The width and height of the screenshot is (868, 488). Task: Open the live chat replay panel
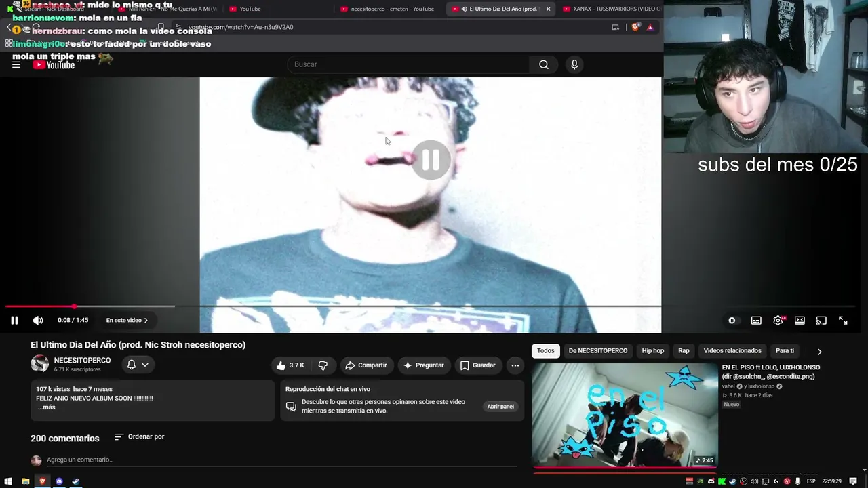(x=500, y=407)
